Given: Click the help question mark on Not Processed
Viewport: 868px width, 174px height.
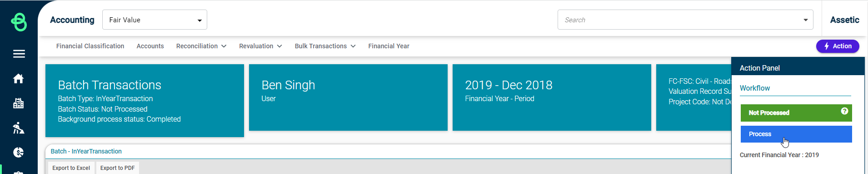Looking at the screenshot, I should pyautogui.click(x=844, y=111).
